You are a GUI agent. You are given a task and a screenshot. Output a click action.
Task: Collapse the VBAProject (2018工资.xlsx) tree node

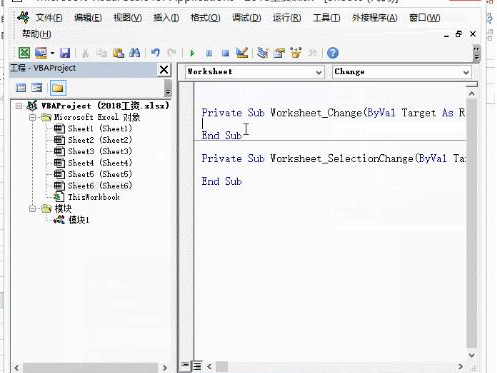tap(19, 106)
